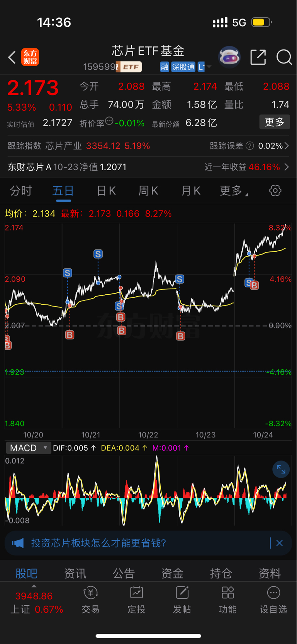Open the 资讯 news tab
This screenshot has width=297, height=644.
(75, 573)
